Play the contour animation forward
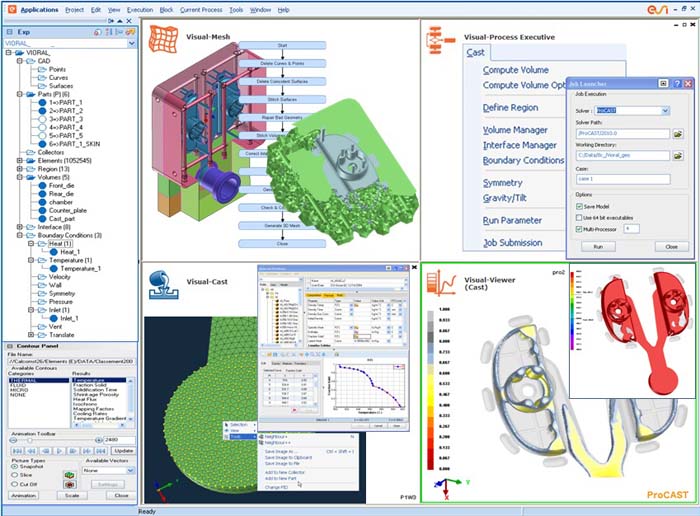Screen dimensions: 700x516 click(x=59, y=451)
